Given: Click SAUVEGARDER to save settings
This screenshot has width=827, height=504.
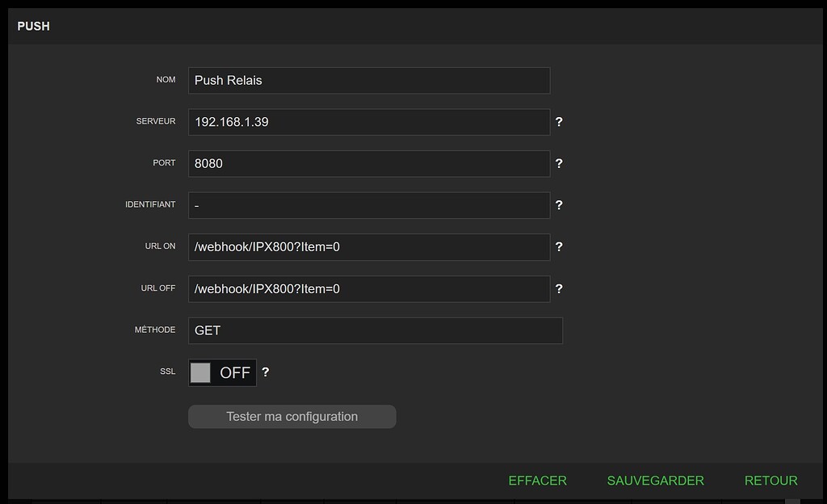Looking at the screenshot, I should coord(655,480).
